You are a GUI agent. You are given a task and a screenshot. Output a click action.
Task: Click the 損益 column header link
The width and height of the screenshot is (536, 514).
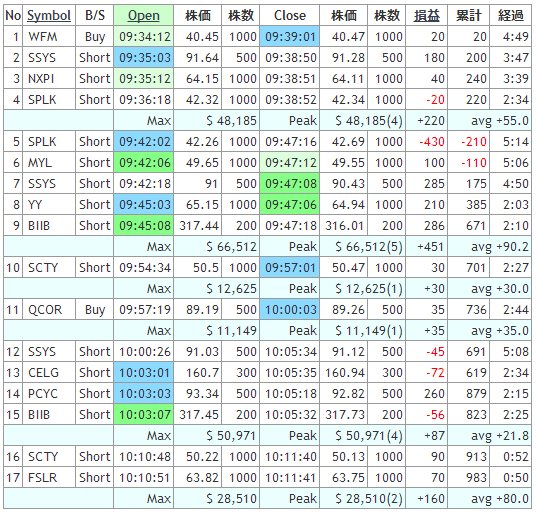tap(427, 15)
